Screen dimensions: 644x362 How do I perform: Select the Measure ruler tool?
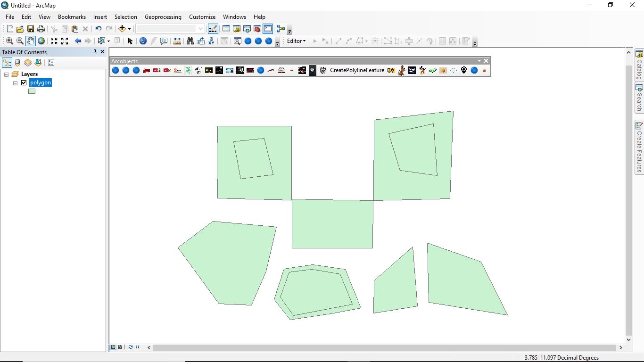click(177, 41)
